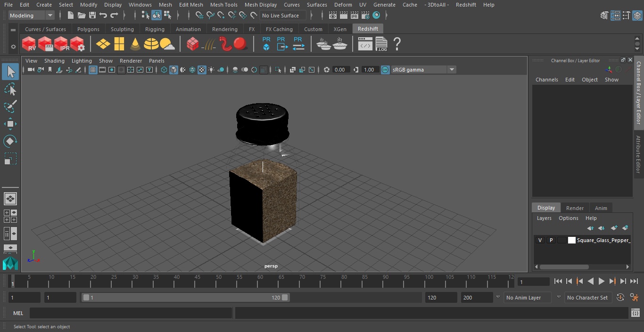Click the viewport gamma value field 1.00

tap(369, 70)
